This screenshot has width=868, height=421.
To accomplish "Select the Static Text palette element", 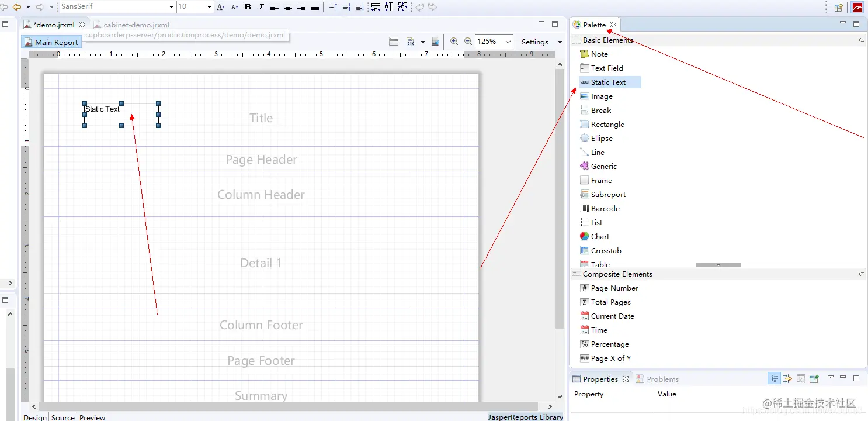I will click(x=610, y=82).
